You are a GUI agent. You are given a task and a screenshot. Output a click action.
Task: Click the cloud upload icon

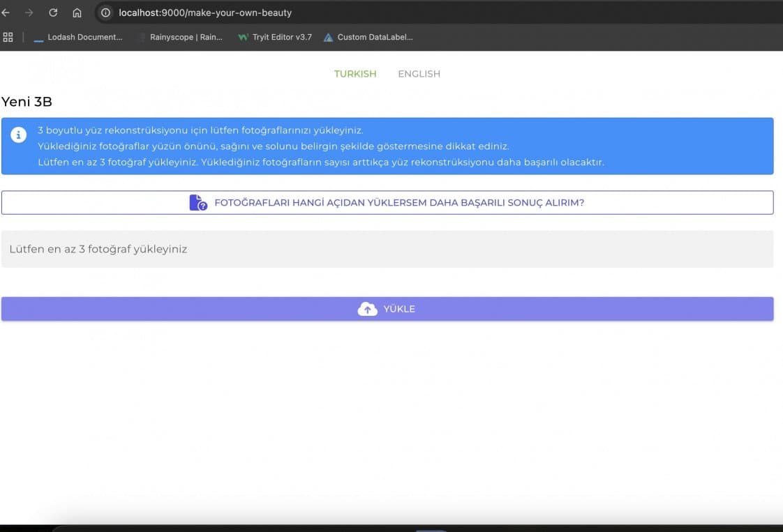tap(368, 309)
